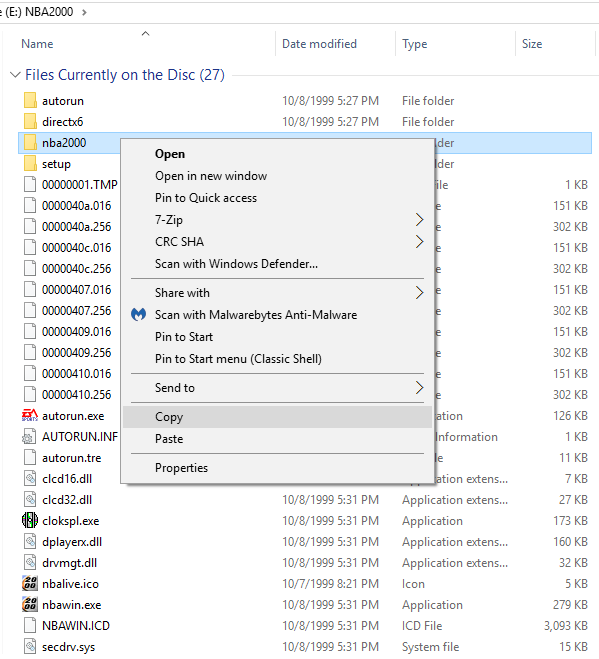Click the clcd32.dll file icon
The width and height of the screenshot is (599, 659).
[30, 500]
